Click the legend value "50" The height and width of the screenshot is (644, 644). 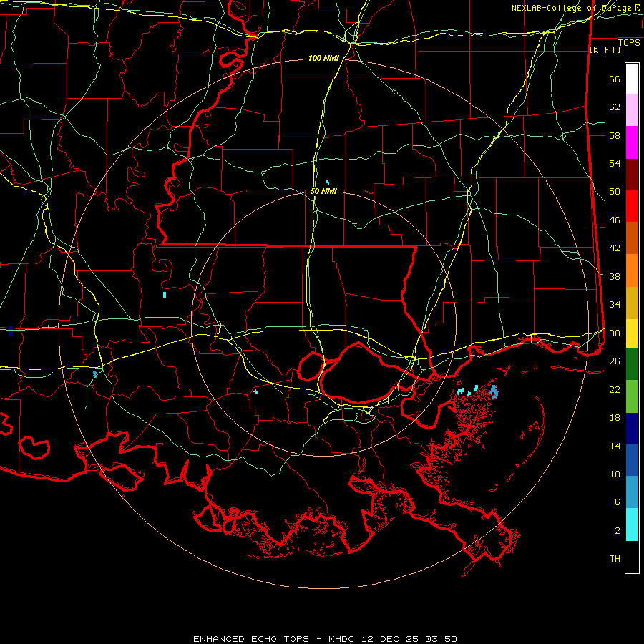pos(615,191)
